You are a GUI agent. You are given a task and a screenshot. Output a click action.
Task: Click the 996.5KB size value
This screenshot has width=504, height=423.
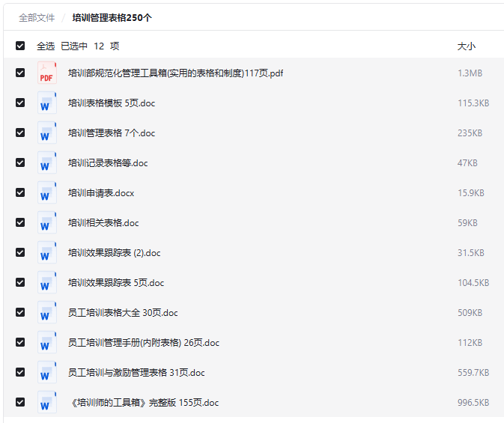[x=473, y=403]
